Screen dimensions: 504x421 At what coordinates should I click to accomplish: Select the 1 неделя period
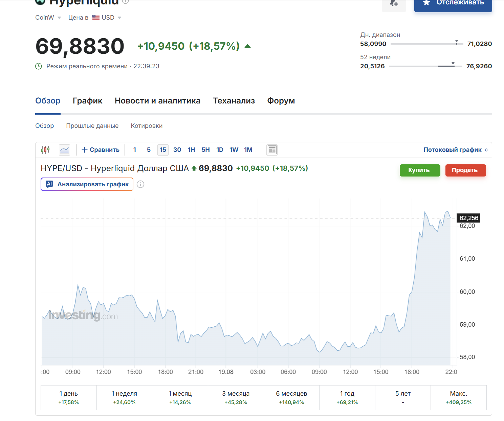click(x=124, y=398)
